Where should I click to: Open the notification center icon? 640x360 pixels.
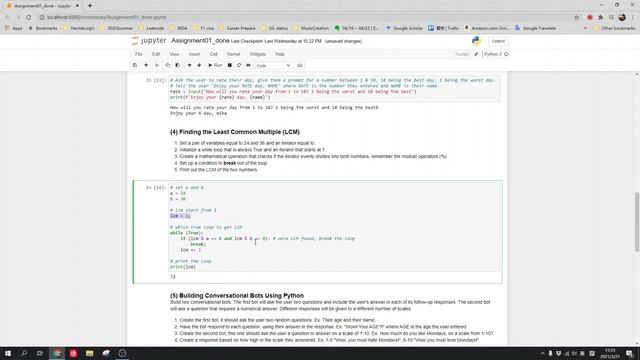tap(630, 353)
